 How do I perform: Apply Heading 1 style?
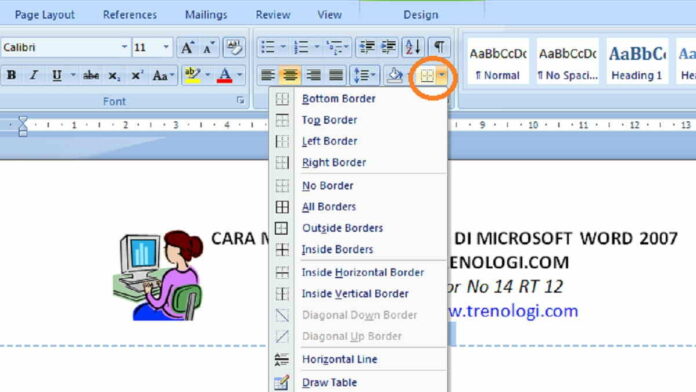(x=637, y=62)
